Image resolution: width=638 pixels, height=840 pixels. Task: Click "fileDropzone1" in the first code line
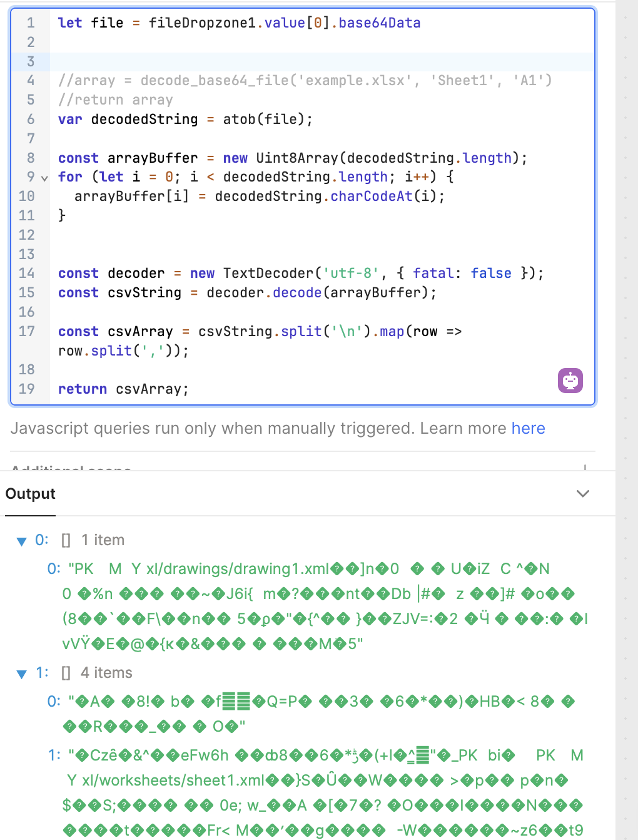pos(202,23)
